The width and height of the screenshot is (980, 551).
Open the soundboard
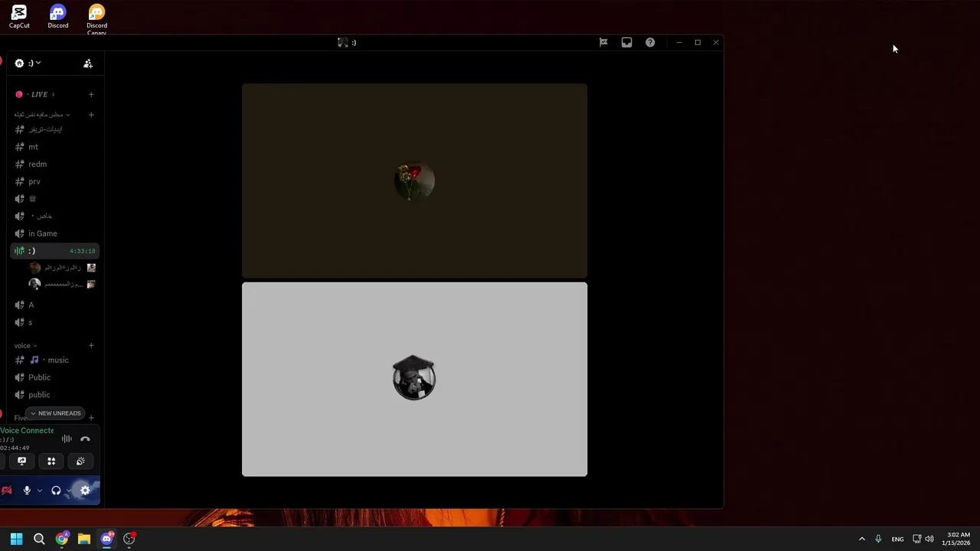tap(80, 461)
